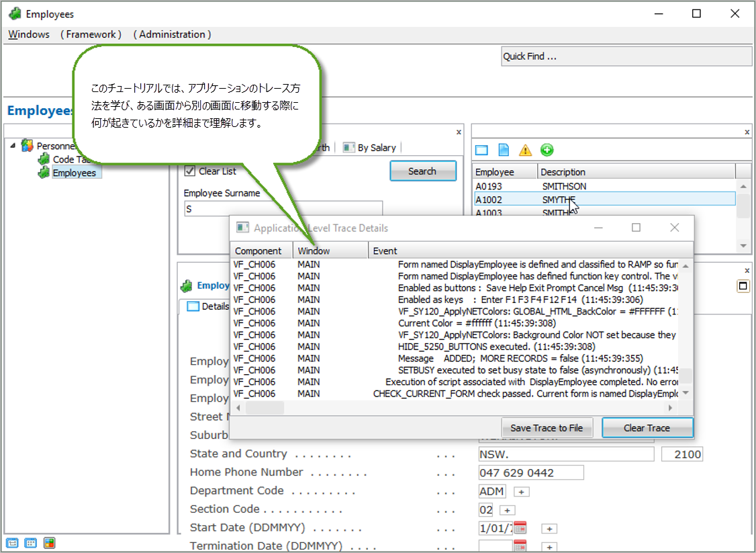Viewport: 756px width, 553px height.
Task: Select trace row HIDE_5250_BUTTONS executed
Action: 455,347
